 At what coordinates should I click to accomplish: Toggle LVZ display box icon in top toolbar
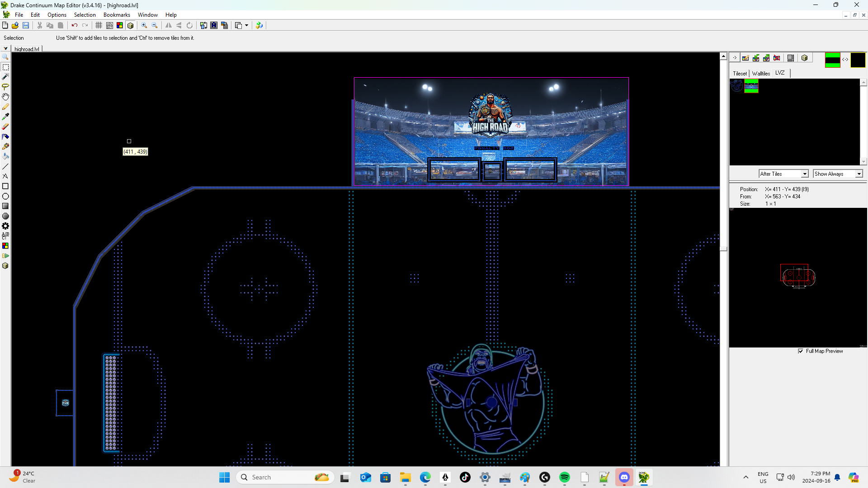pyautogui.click(x=130, y=25)
